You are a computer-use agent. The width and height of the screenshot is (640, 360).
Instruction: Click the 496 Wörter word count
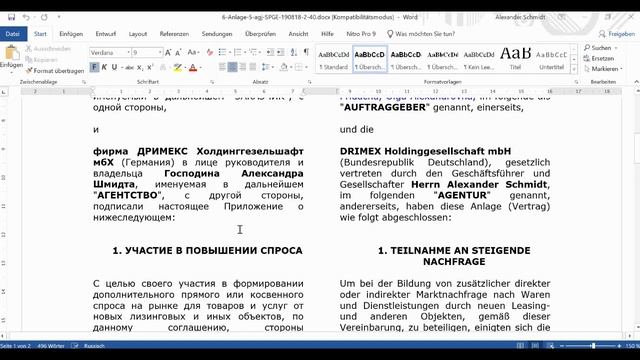pos(51,346)
